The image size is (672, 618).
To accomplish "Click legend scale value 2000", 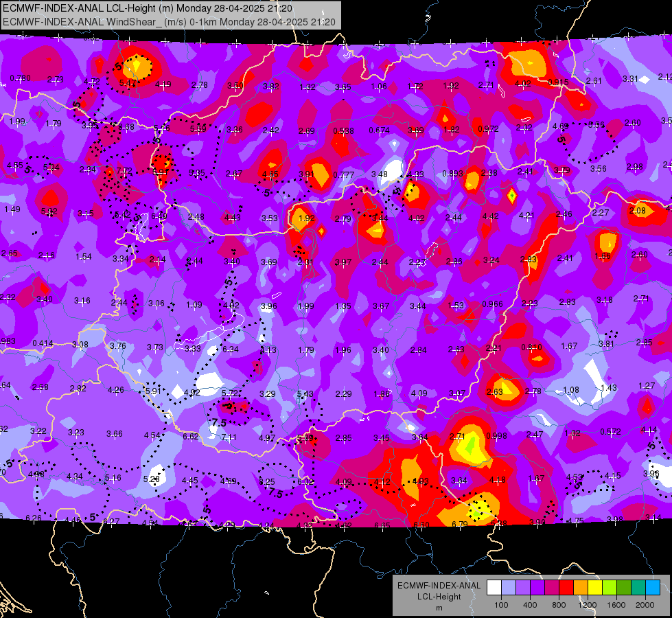I will pos(645,605).
